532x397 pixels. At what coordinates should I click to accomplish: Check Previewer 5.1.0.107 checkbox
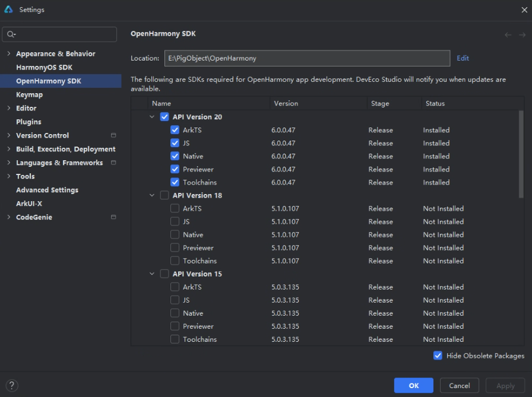click(x=175, y=247)
